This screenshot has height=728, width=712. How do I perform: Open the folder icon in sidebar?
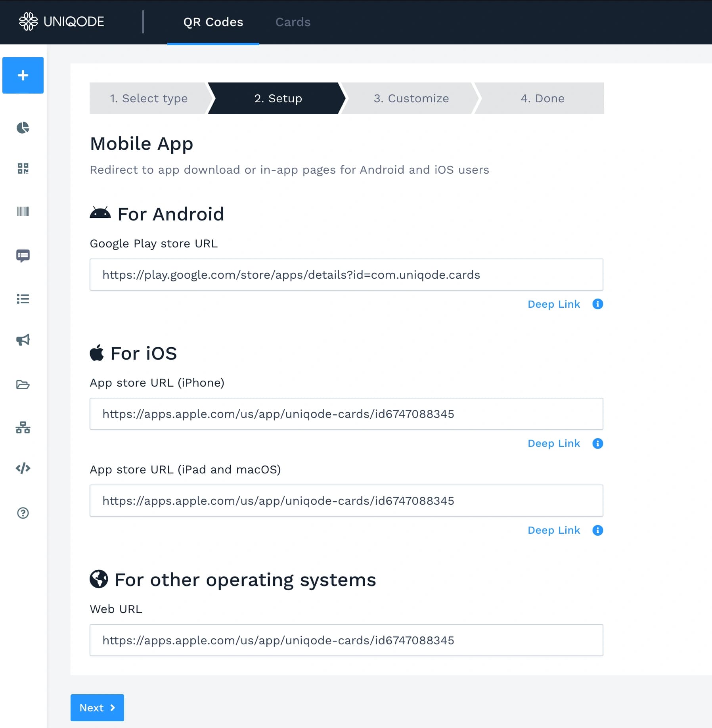coord(23,385)
